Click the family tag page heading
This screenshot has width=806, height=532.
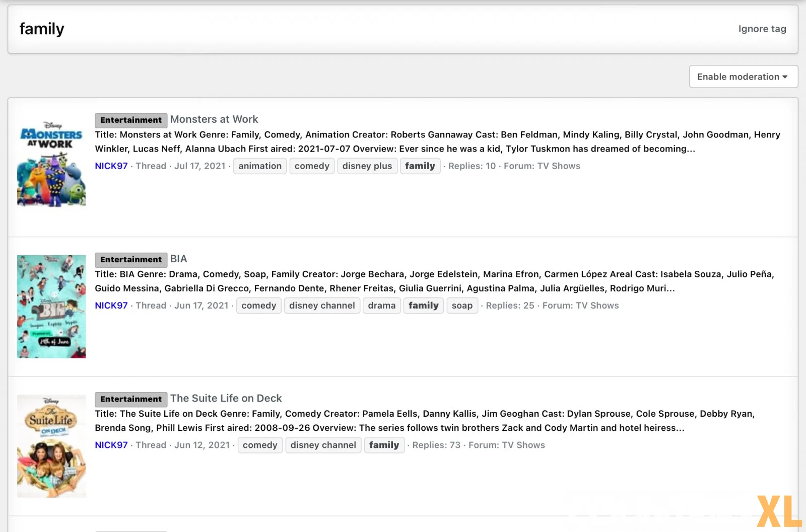point(42,29)
